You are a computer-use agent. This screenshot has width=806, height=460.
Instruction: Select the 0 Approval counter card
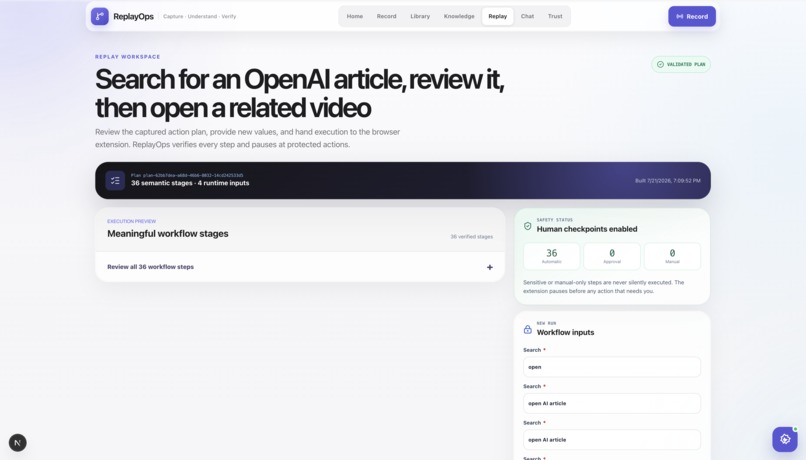pyautogui.click(x=612, y=256)
